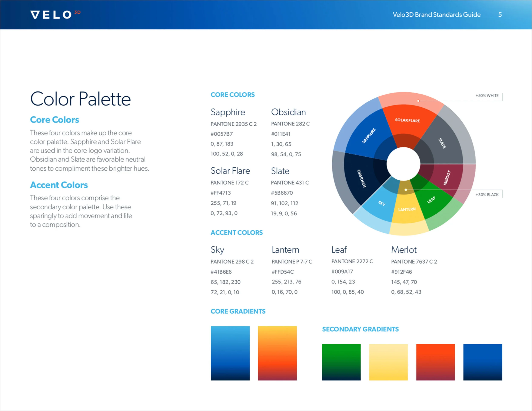Screen dimensions: 532x411
Task: Click hex value #009A17
Action: [342, 271]
